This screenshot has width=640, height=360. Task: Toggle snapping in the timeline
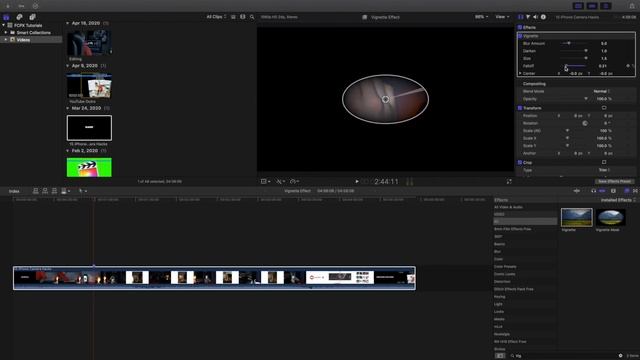(602, 191)
